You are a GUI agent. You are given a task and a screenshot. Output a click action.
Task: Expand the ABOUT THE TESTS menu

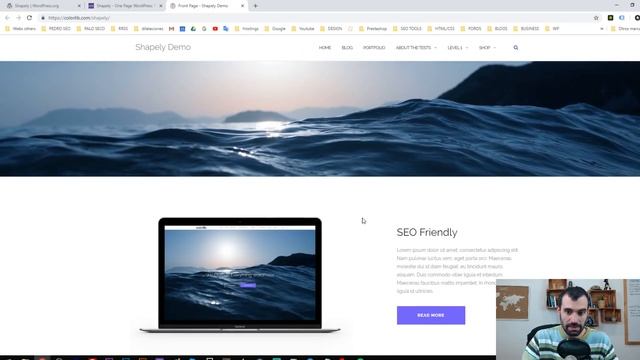coord(416,48)
